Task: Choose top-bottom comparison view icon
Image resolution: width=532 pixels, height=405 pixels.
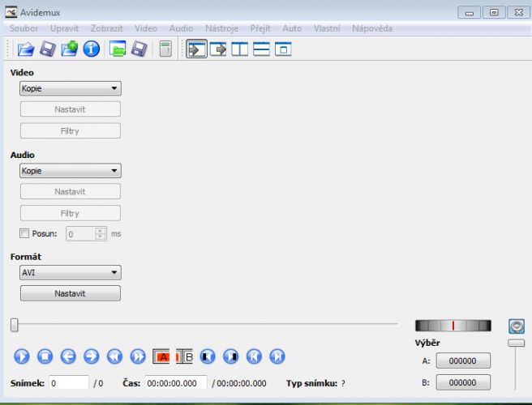Action: point(262,49)
